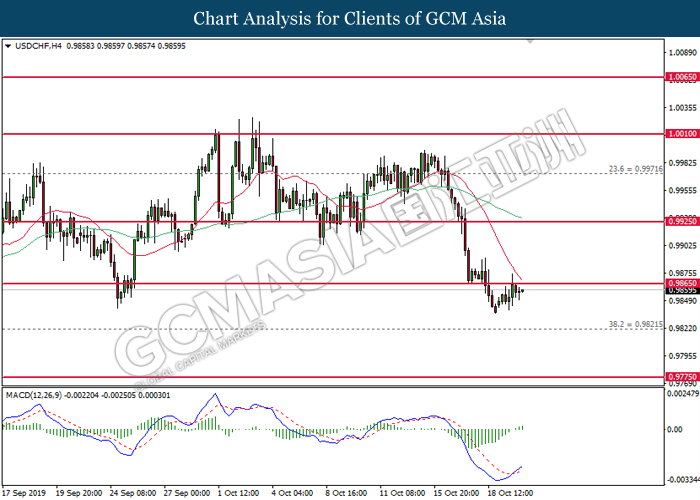Click the -0.003344 MACD axis label
The height and width of the screenshot is (500, 700).
pos(683,480)
